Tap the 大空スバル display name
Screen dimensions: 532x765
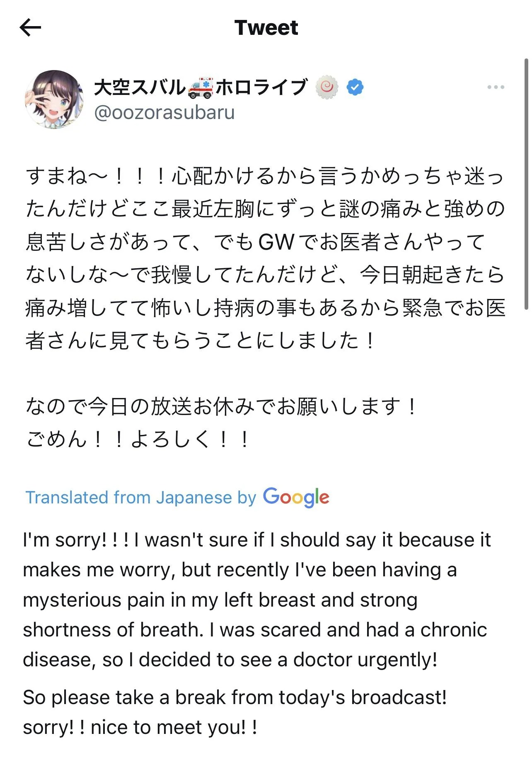[140, 87]
